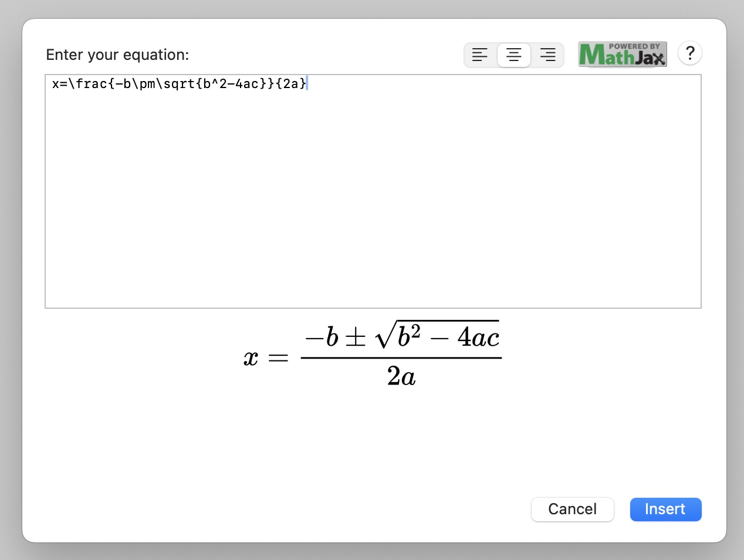This screenshot has height=560, width=744.
Task: Focus the LaTeX equation text area
Action: [373, 191]
